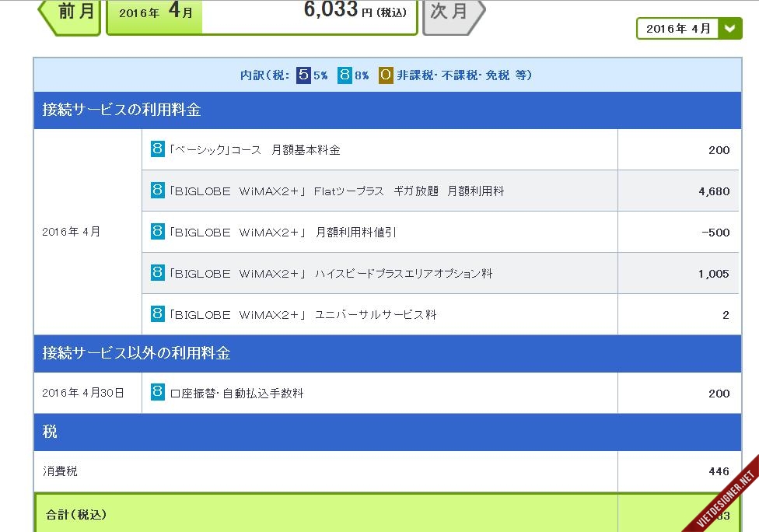The image size is (759, 532).
Task: Click the 内訳（税： legend label
Action: coord(264,75)
